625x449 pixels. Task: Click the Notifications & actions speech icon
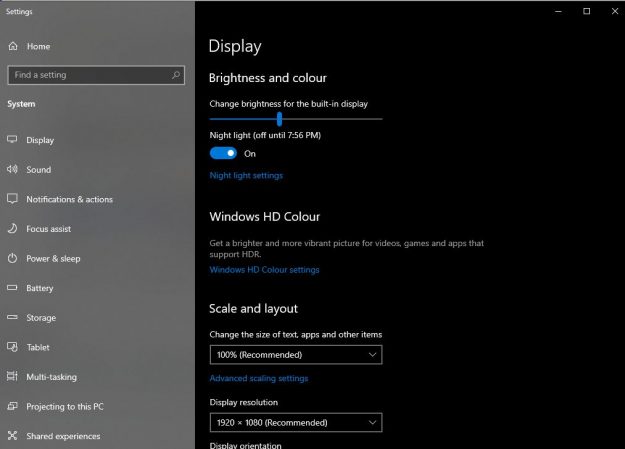pos(12,199)
